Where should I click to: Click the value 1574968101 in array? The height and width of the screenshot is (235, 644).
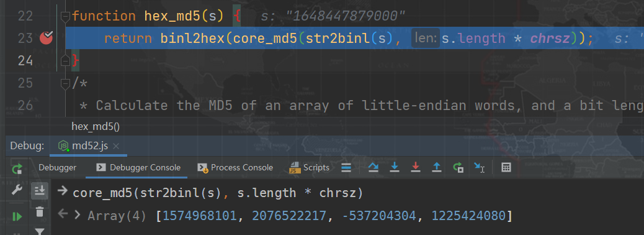point(200,216)
